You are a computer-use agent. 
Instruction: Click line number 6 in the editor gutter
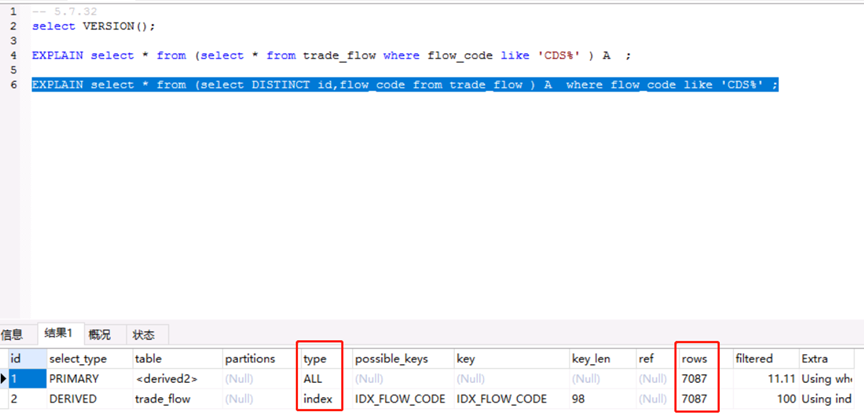(13, 84)
